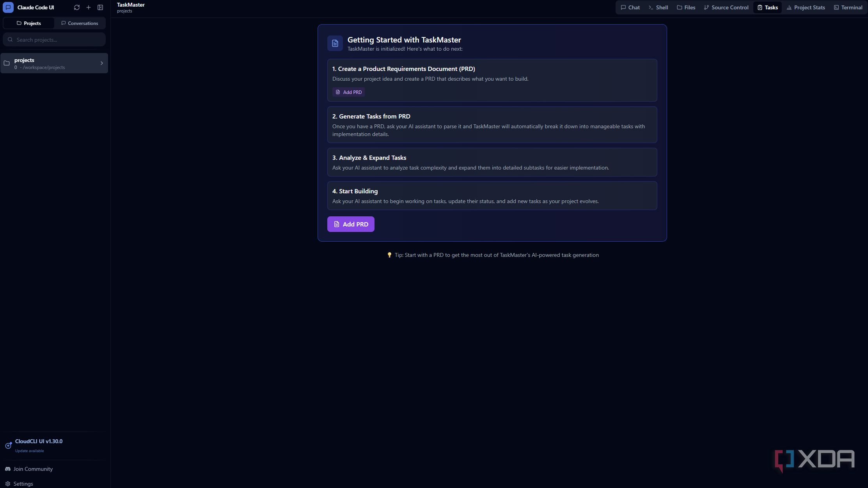Viewport: 868px width, 488px height.
Task: Click the document icon beside Getting Started heading
Action: 335,43
